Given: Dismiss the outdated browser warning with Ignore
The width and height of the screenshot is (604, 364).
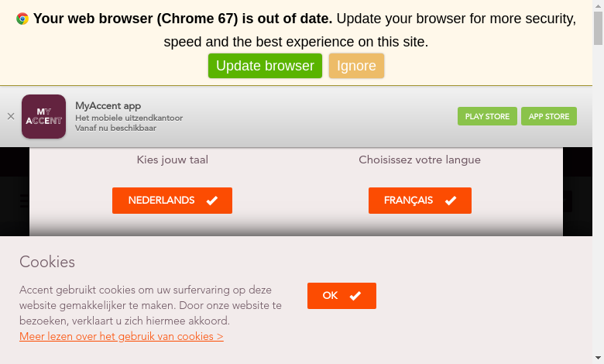Looking at the screenshot, I should coord(356,66).
